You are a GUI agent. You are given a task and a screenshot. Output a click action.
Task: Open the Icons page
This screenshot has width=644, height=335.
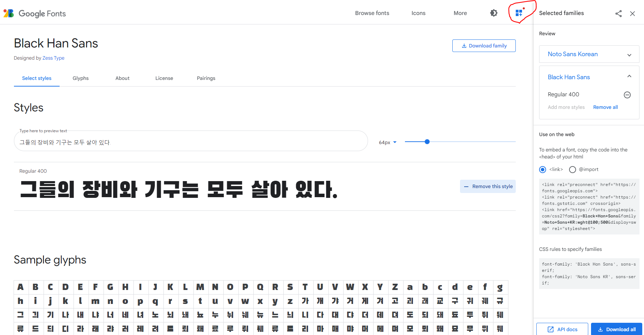point(419,13)
